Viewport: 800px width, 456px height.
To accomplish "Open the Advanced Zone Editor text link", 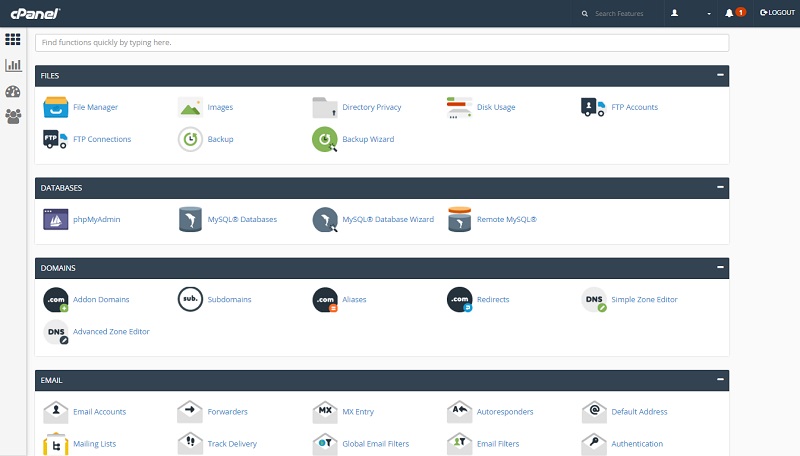I will pyautogui.click(x=111, y=332).
